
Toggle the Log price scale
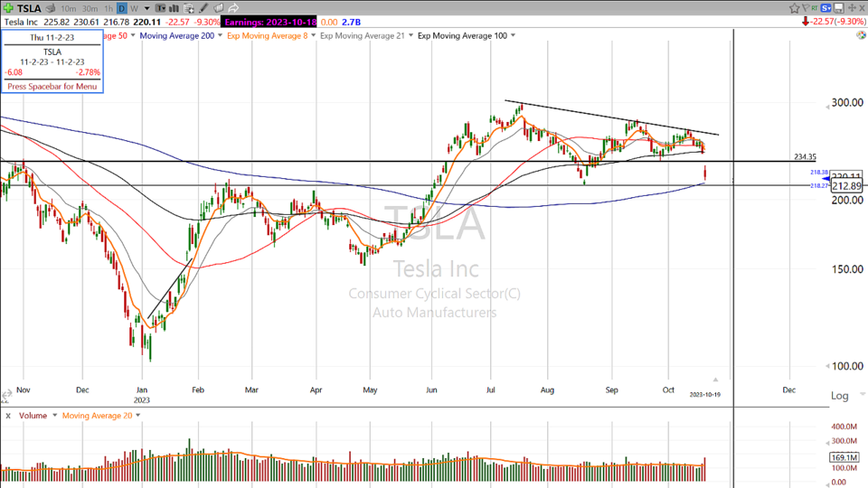840,396
